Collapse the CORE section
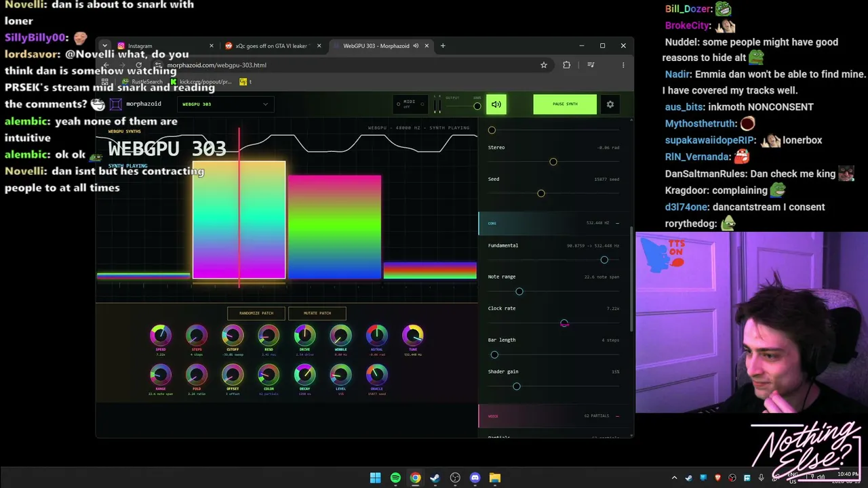The width and height of the screenshot is (868, 488). (x=616, y=223)
